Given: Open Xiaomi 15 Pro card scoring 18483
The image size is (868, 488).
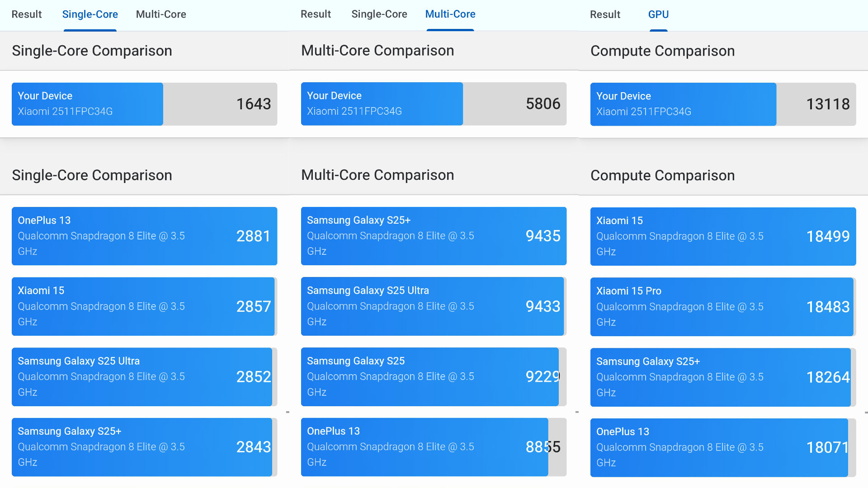Looking at the screenshot, I should click(723, 307).
